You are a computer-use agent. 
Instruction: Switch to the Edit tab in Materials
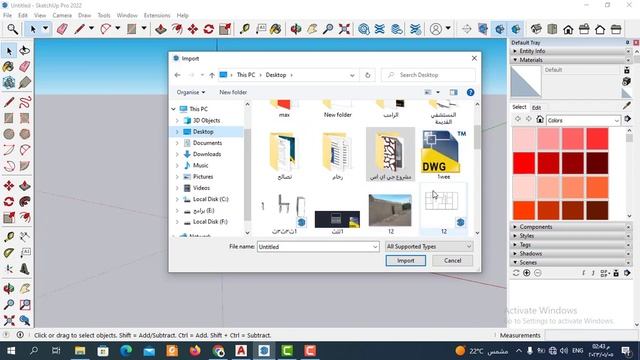(536, 108)
